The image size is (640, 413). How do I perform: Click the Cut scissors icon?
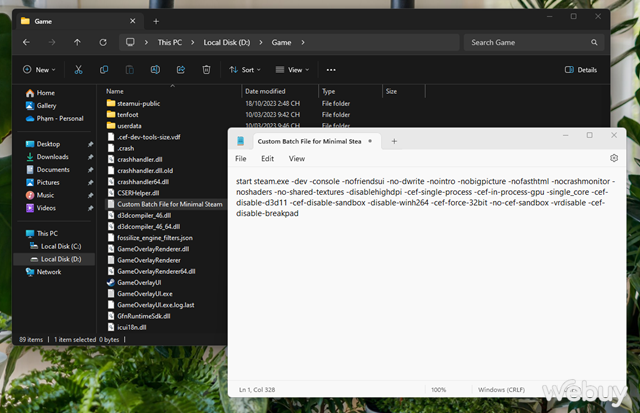click(78, 70)
